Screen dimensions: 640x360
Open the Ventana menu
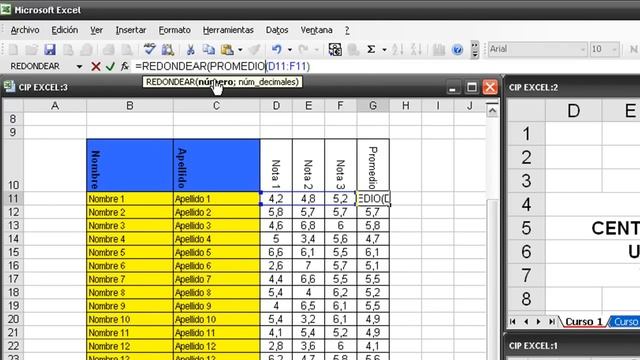(x=316, y=30)
